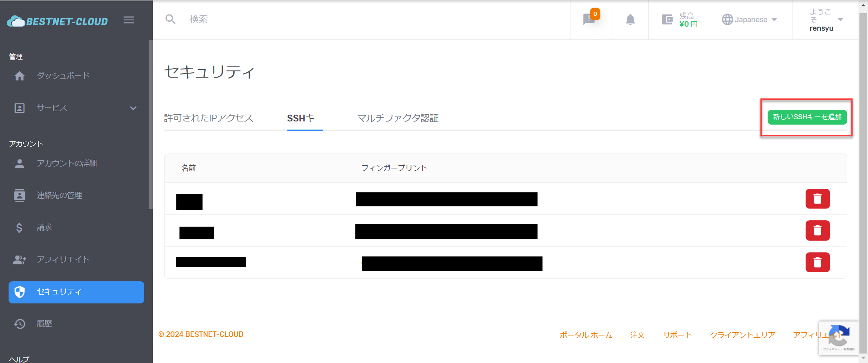Viewport: 868px width, 363px height.
Task: Open the Japanese language dropdown
Action: (750, 19)
